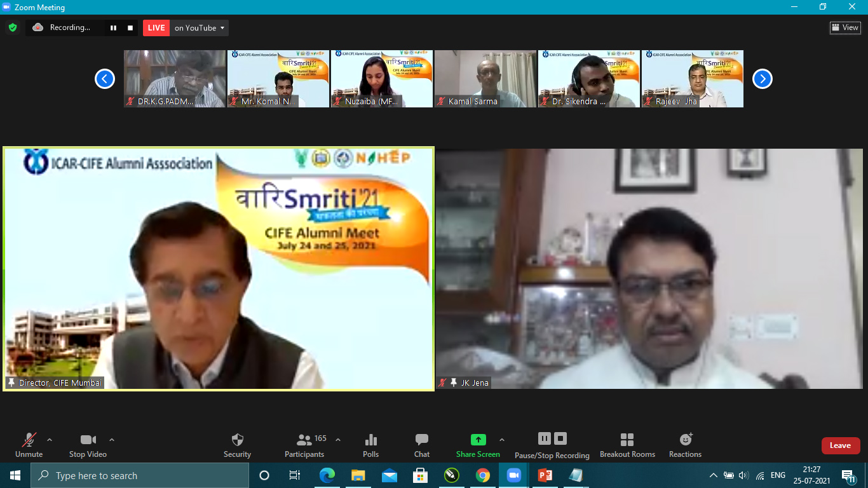Viewport: 868px width, 488px height.
Task: Click the green Share Screen icon
Action: 478,440
